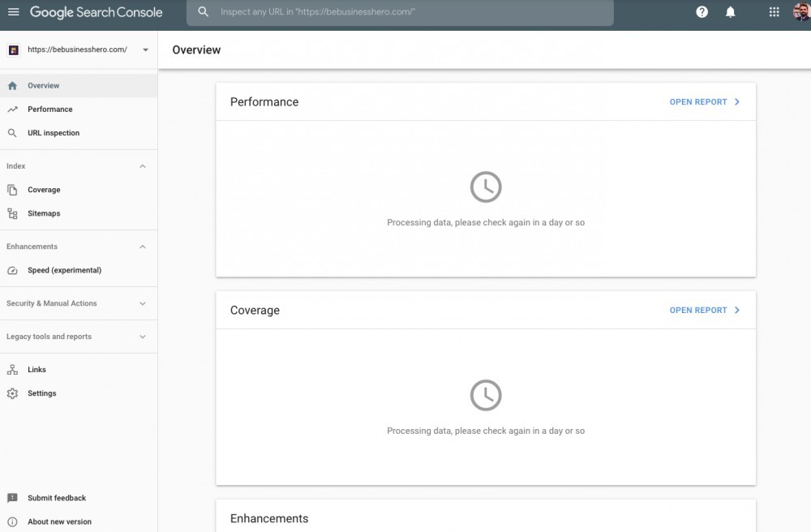The image size is (811, 532).
Task: Click the search magnifier icon in the URL bar
Action: click(x=204, y=12)
